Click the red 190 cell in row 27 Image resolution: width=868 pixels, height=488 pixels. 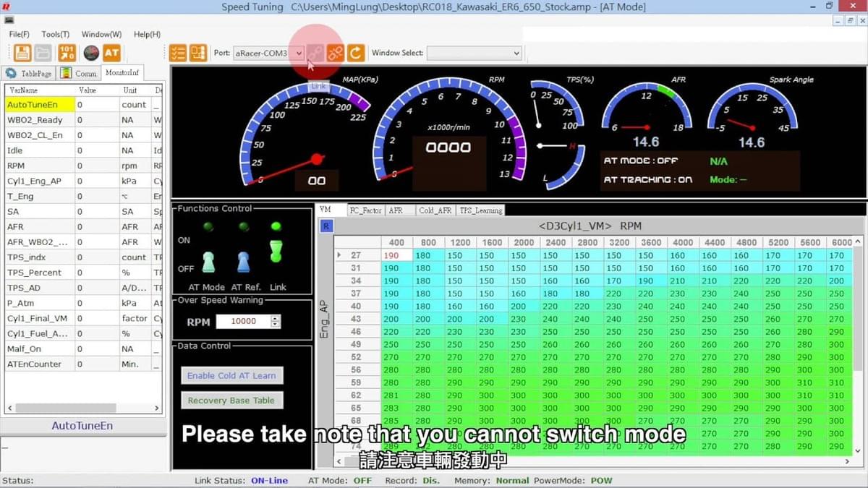[396, 255]
